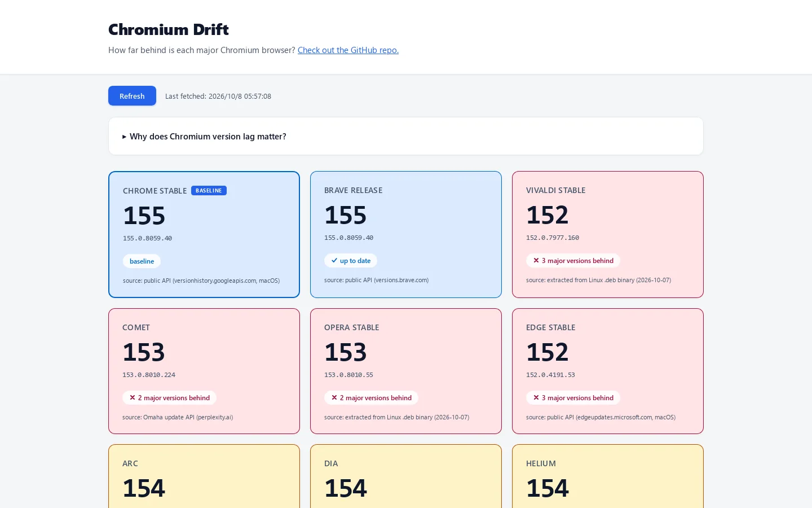Click the checkmark icon in Brave's up-to-date badge
Viewport: 812px width, 508px height.
[334, 261]
